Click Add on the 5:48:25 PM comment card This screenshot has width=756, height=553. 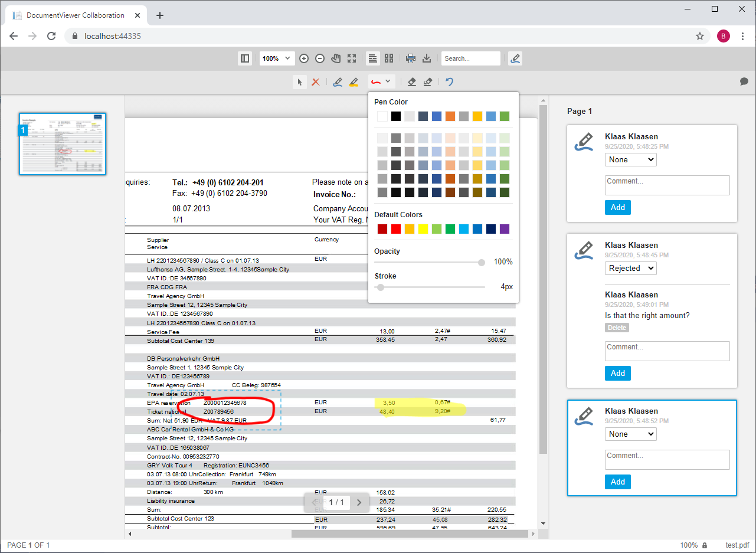(618, 207)
